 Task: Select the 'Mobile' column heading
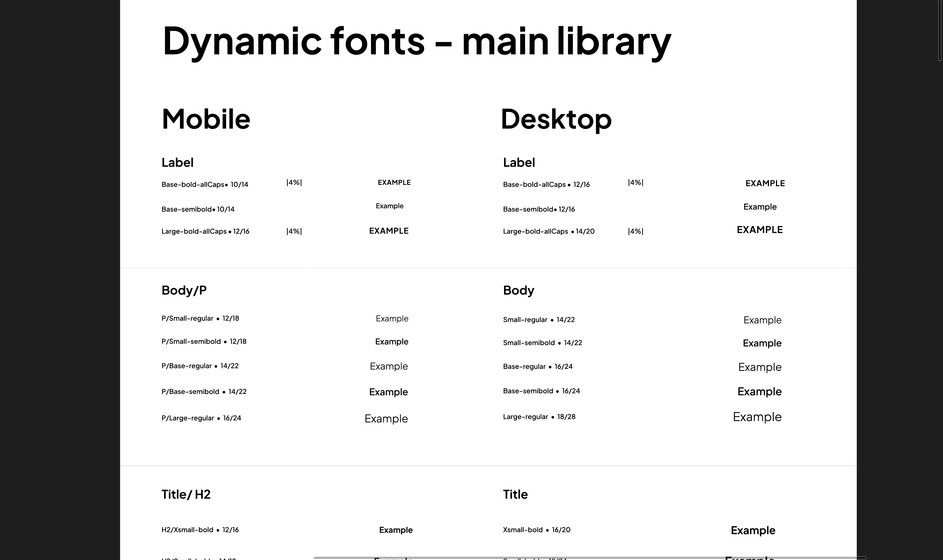[x=206, y=119]
